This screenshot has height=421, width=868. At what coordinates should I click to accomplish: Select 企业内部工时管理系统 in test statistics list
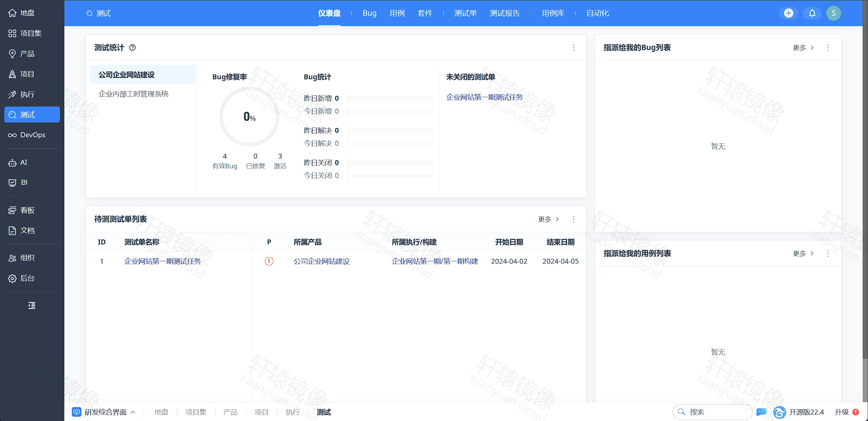[x=143, y=94]
